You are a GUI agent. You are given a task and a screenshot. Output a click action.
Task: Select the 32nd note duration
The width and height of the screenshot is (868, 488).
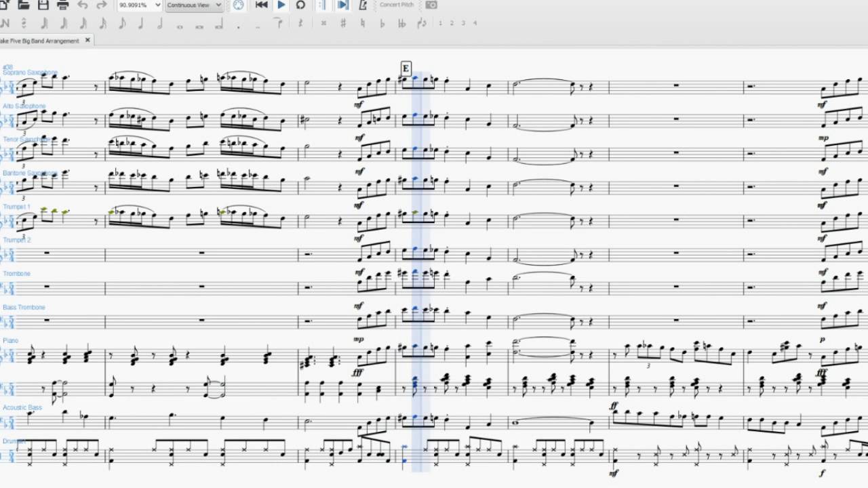tap(83, 23)
